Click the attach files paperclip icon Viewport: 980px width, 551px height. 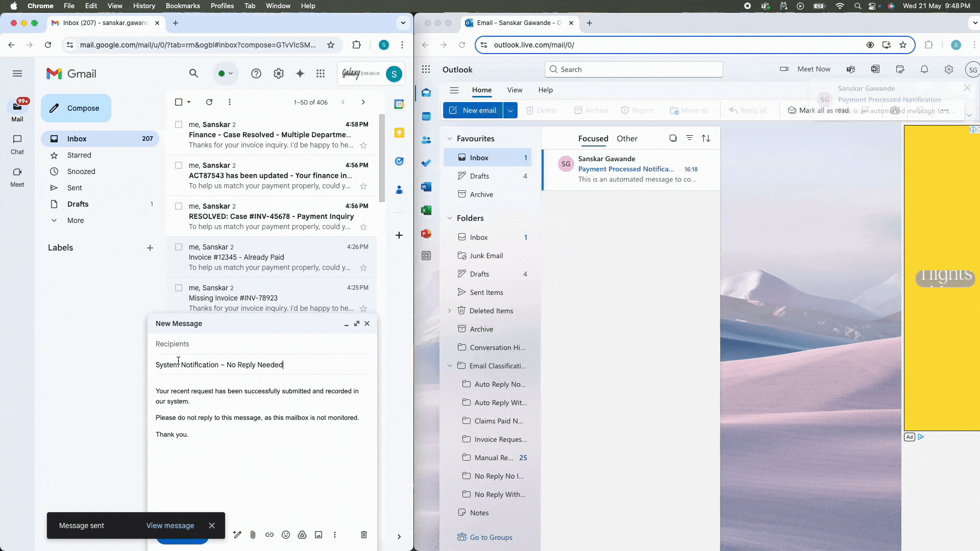253,535
